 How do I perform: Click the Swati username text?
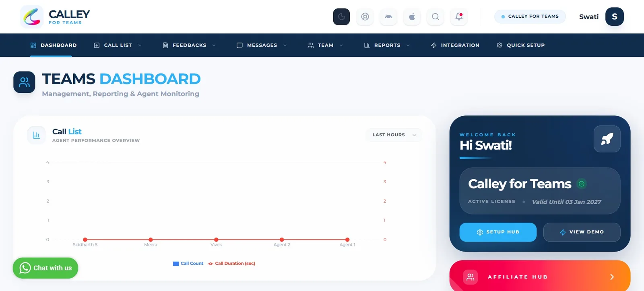pyautogui.click(x=589, y=17)
